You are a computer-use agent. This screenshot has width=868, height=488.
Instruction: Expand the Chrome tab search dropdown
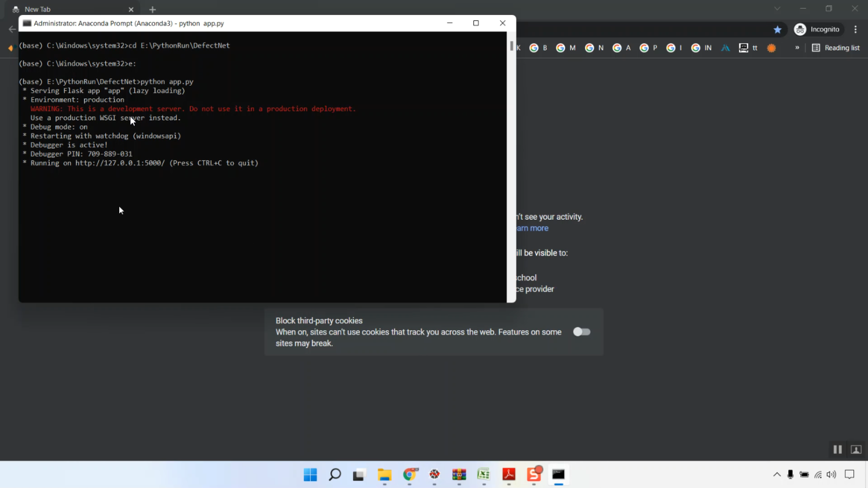point(777,9)
